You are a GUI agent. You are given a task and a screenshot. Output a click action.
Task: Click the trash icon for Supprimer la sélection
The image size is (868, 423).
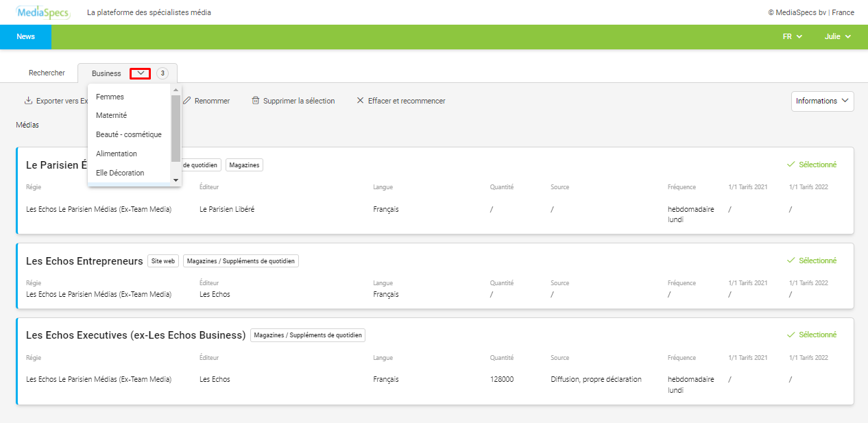(256, 101)
